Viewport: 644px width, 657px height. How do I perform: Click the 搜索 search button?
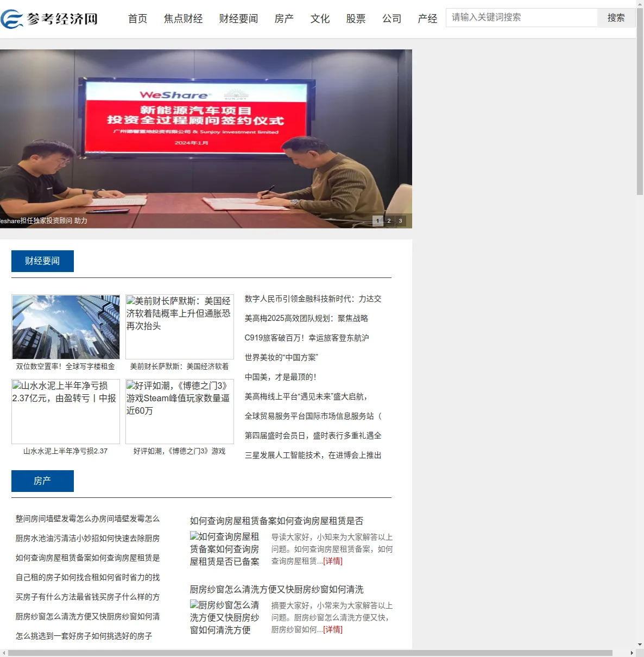(616, 18)
